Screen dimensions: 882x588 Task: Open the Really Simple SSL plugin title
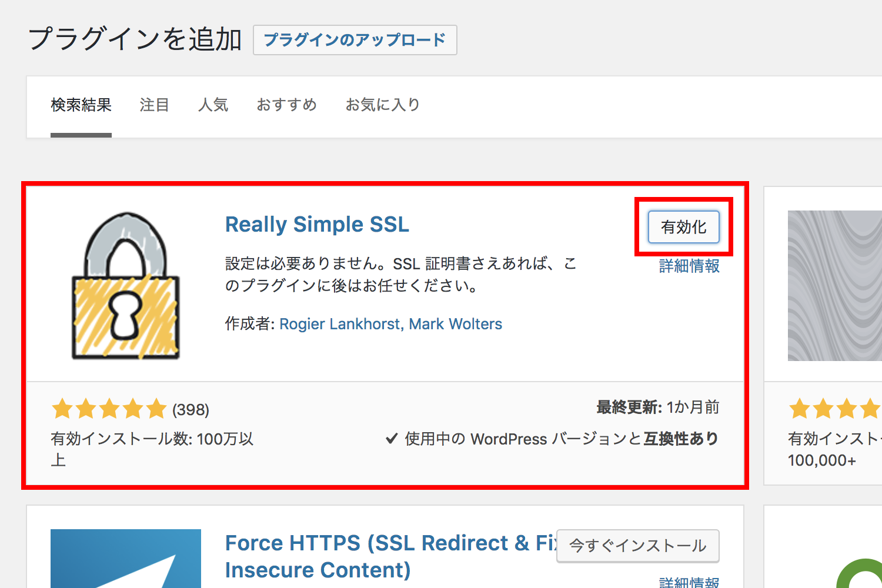click(x=317, y=225)
